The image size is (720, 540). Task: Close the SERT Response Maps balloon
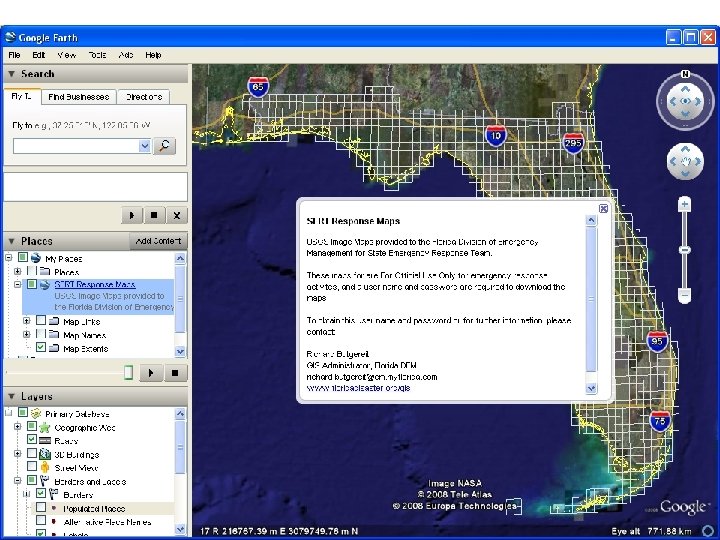tap(603, 208)
